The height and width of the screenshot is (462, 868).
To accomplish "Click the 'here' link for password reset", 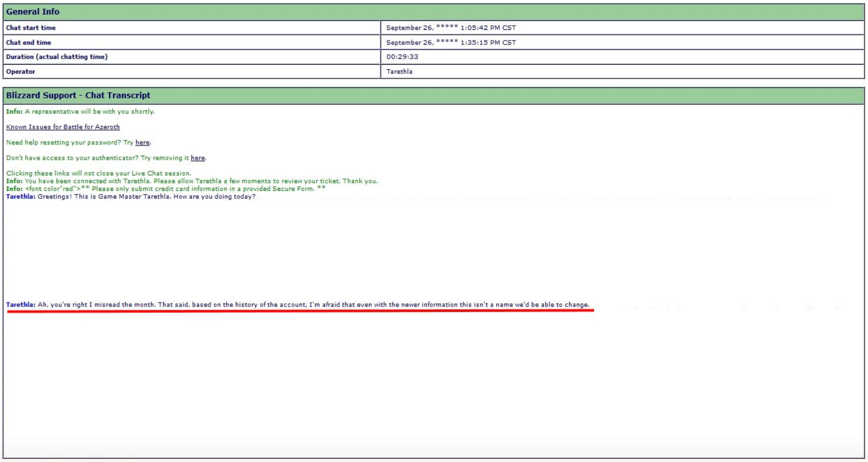I will click(x=142, y=143).
